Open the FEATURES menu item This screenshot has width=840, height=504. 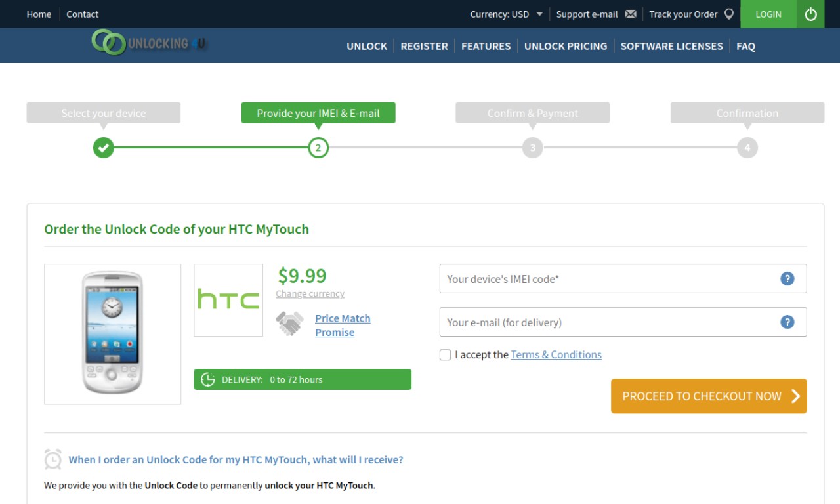tap(486, 46)
